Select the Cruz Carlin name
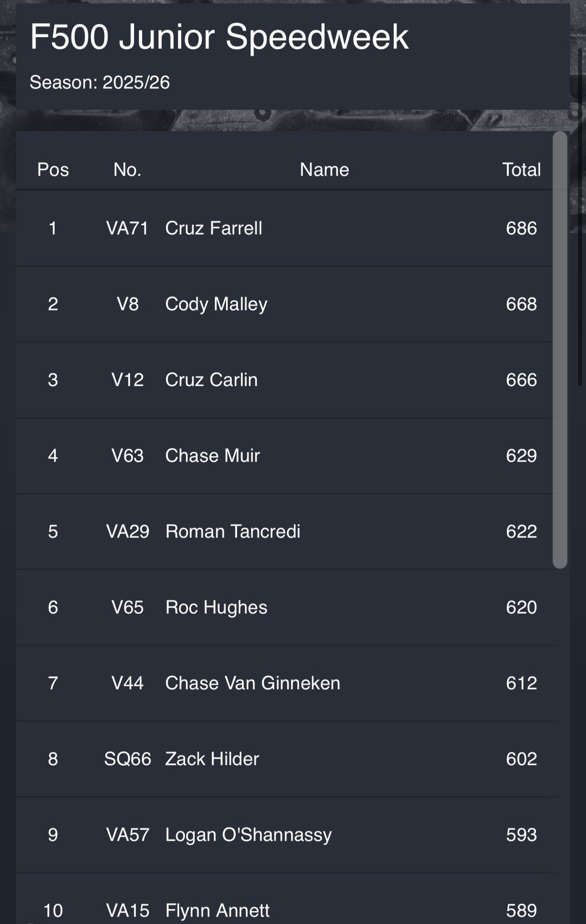The width and height of the screenshot is (586, 924). pyautogui.click(x=211, y=380)
